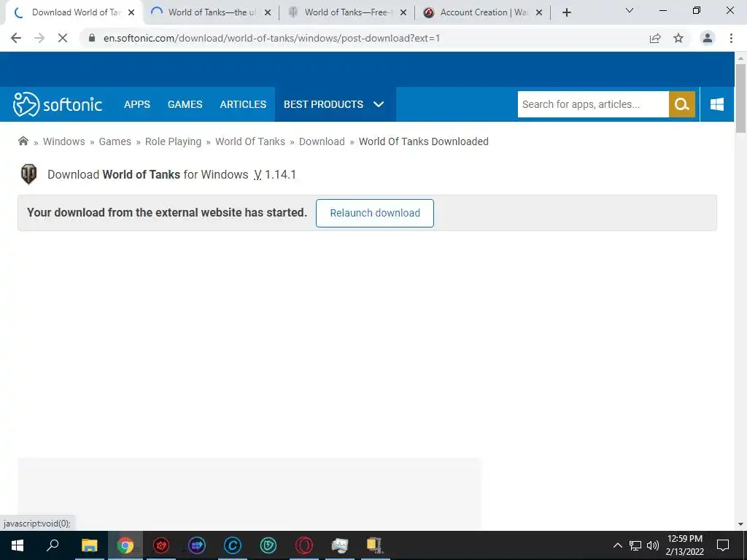Switch to World of Tanks—Free tab
This screenshot has width=747, height=560.
pyautogui.click(x=346, y=13)
